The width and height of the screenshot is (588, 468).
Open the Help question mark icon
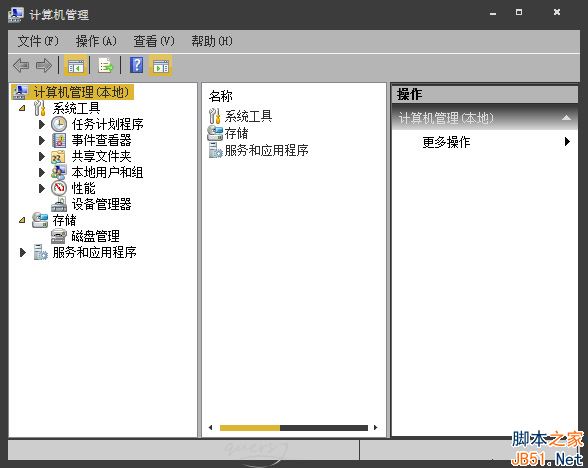[136, 65]
